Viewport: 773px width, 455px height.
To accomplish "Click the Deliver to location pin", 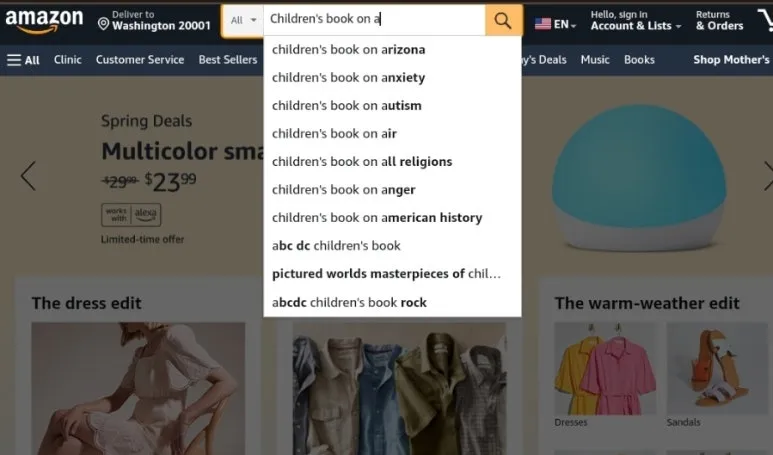I will pos(104,24).
